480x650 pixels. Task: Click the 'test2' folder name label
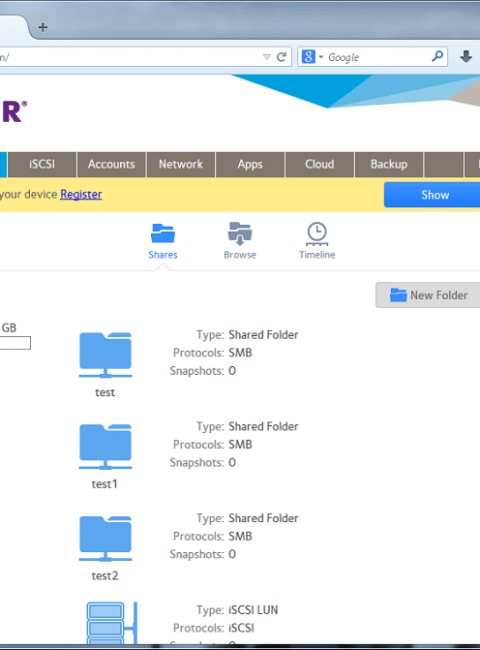coord(105,575)
